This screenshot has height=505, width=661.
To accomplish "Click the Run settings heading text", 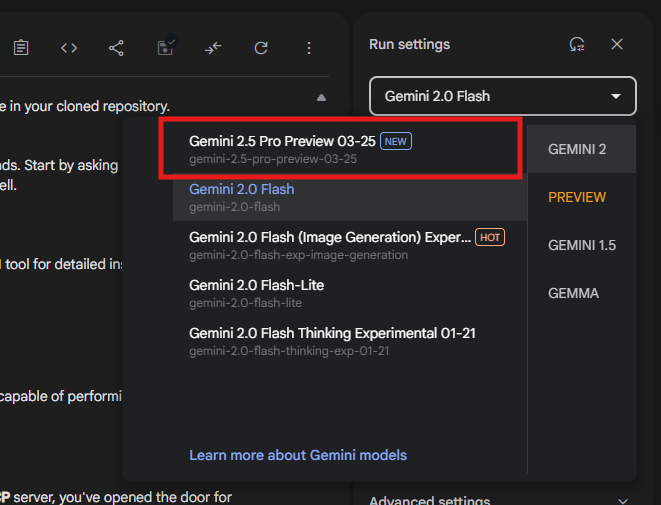I will click(x=409, y=44).
